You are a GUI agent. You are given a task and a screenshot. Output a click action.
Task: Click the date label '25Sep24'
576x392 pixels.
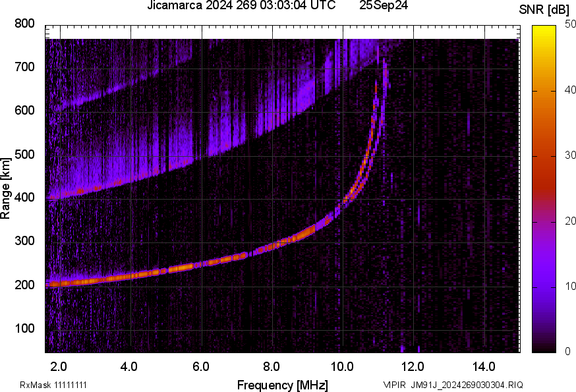click(x=384, y=5)
